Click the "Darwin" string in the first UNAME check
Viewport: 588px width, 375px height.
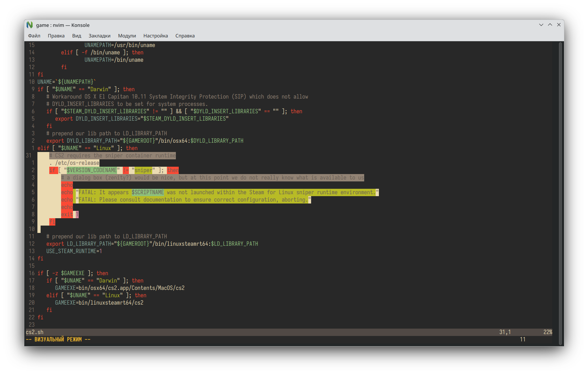99,89
